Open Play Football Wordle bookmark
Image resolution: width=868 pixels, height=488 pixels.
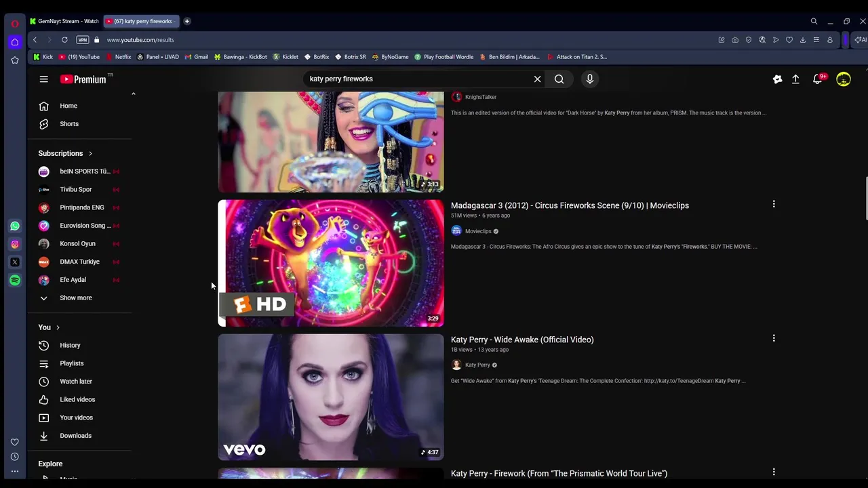click(443, 57)
